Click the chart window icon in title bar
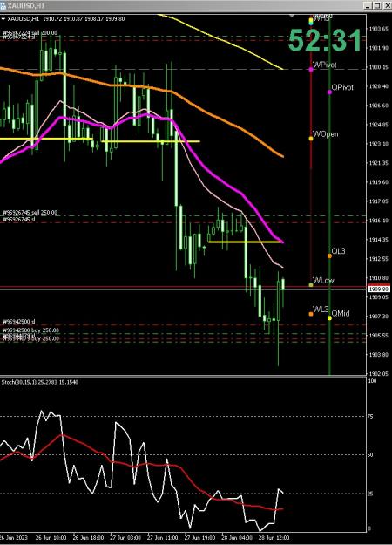 click(3, 6)
